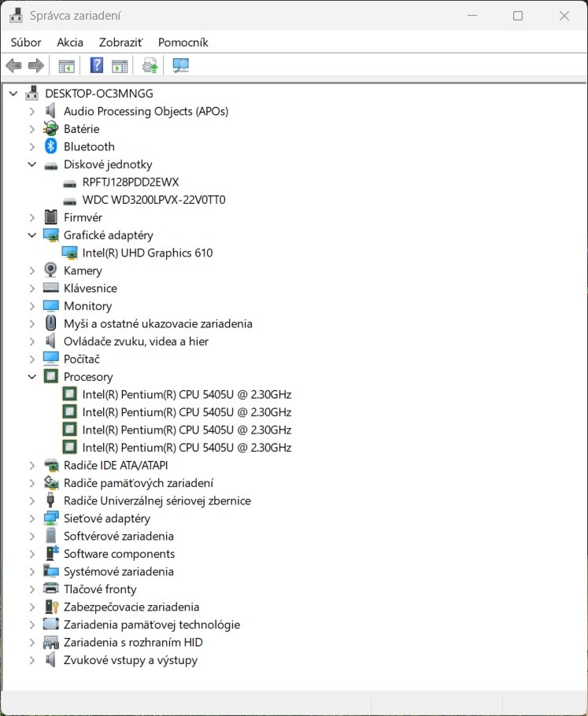Expand Zariadenia pamäťovej technológie category
Viewport: 588px width, 716px height.
point(32,625)
